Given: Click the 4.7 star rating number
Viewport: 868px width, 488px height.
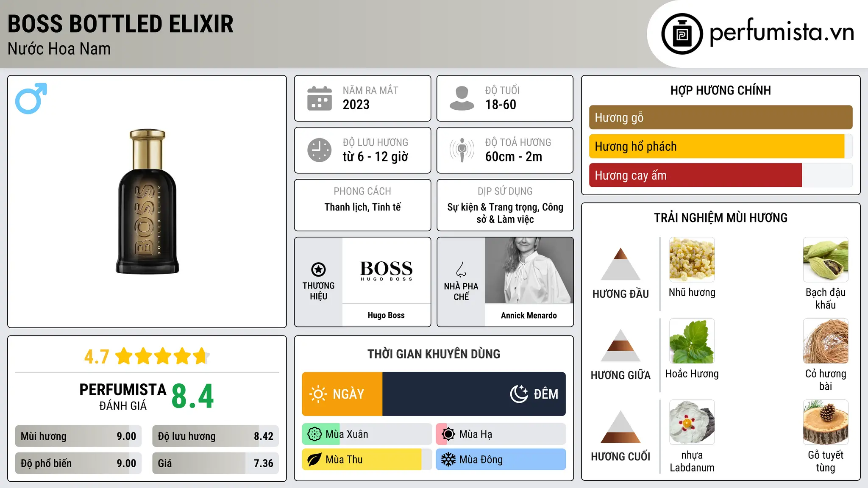Looking at the screenshot, I should coord(97,357).
